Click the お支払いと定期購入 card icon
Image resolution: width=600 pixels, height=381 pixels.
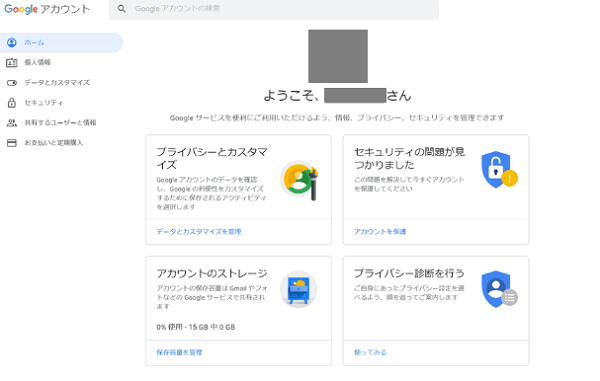[x=12, y=143]
